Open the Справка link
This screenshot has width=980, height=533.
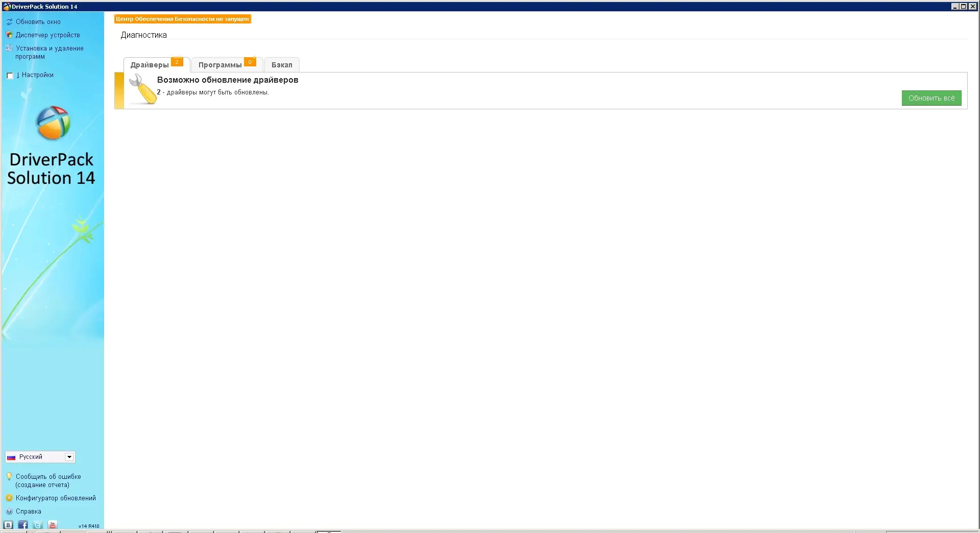click(x=29, y=512)
